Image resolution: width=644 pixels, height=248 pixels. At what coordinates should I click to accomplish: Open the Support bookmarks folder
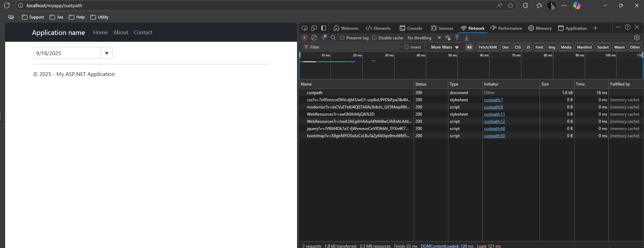click(x=33, y=17)
